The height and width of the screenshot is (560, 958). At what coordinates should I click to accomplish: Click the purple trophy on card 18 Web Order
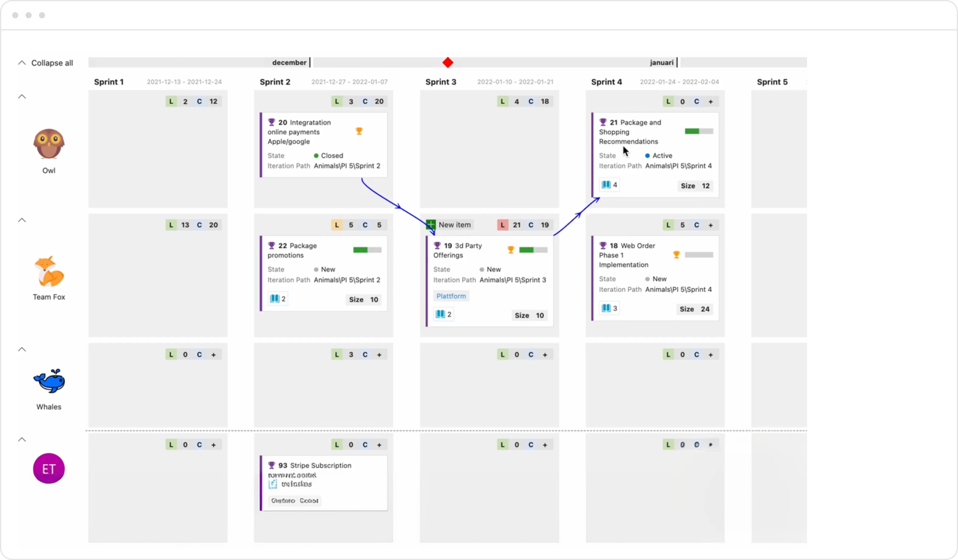click(x=603, y=246)
